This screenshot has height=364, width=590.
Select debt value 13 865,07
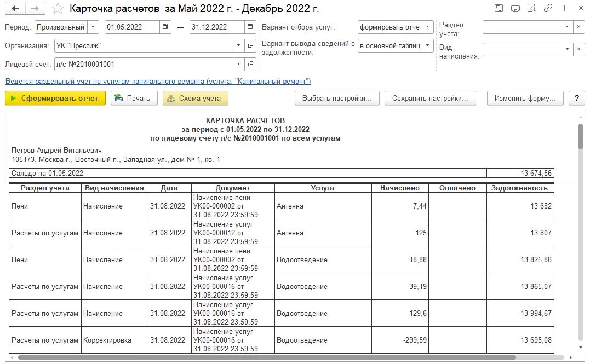[x=520, y=286]
